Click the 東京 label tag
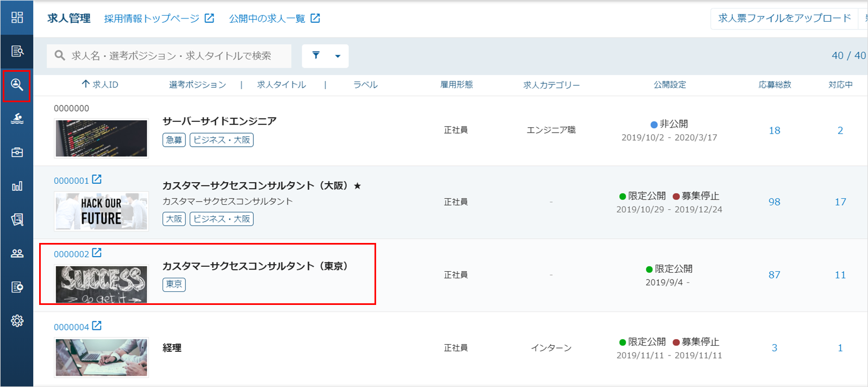 [x=174, y=284]
